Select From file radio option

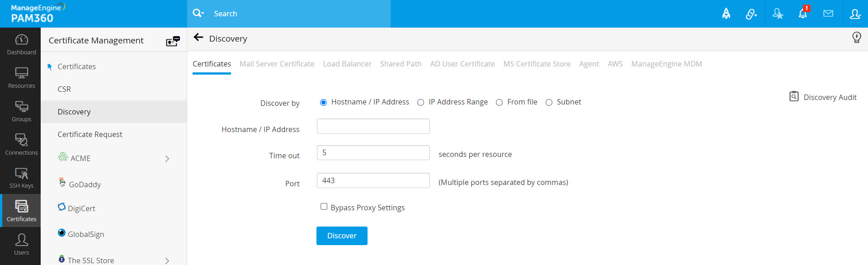pyautogui.click(x=499, y=102)
